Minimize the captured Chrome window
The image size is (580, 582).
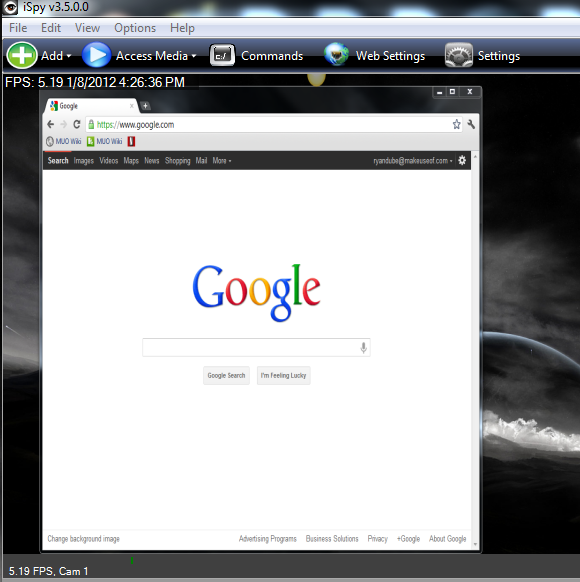click(x=440, y=92)
